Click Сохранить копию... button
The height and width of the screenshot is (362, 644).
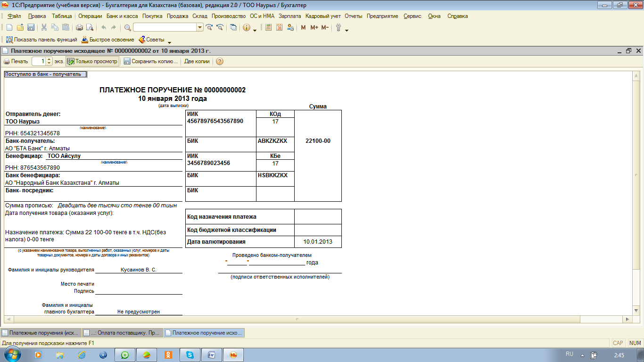click(x=151, y=61)
